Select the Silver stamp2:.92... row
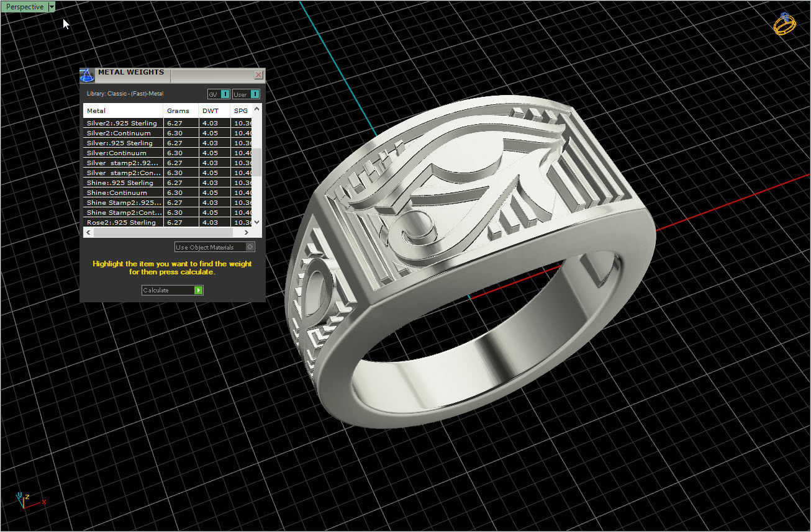The image size is (811, 532). [x=168, y=163]
